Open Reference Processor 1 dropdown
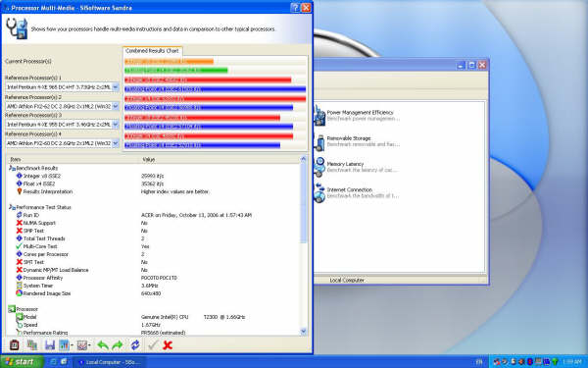 pyautogui.click(x=116, y=87)
